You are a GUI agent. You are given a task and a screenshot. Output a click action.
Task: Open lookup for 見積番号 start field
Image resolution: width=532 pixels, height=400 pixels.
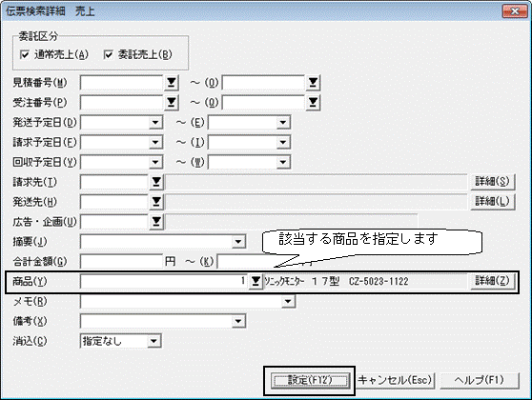coord(172,83)
